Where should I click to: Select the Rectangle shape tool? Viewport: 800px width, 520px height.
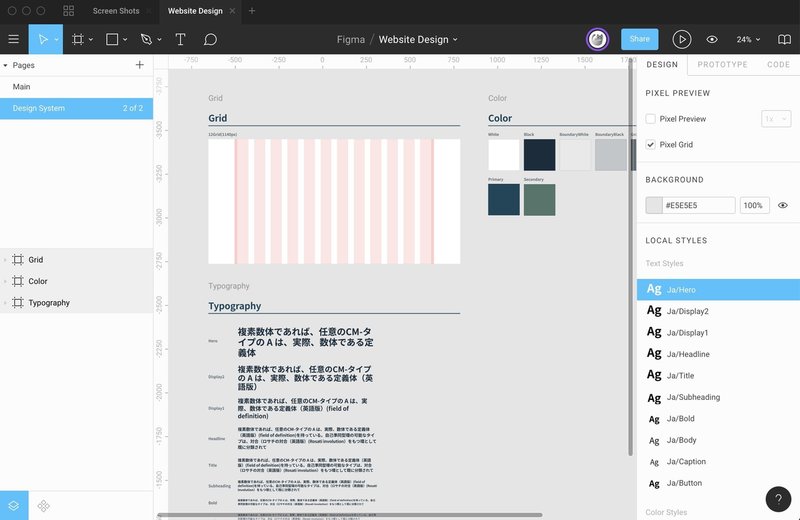112,39
